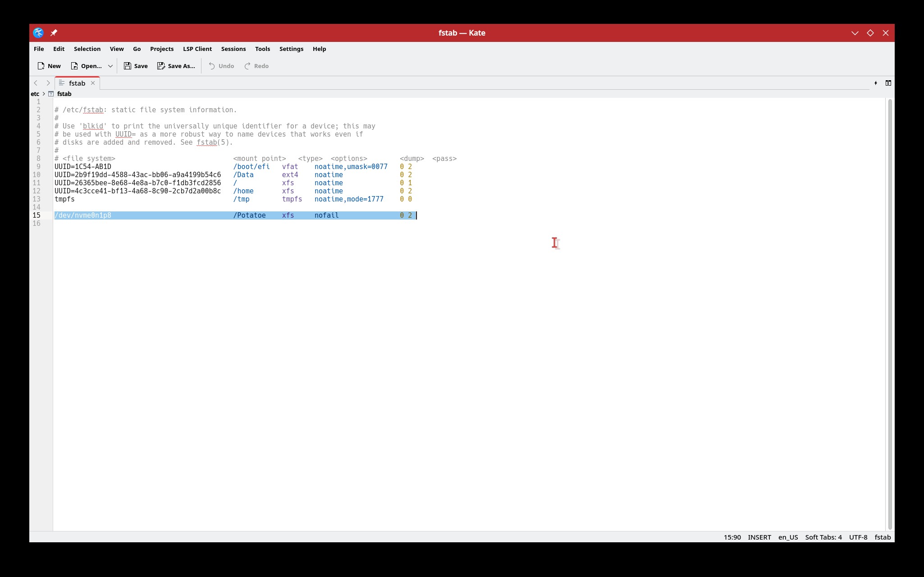The image size is (924, 577).
Task: Click the 15:90 cursor position indicator
Action: (732, 537)
